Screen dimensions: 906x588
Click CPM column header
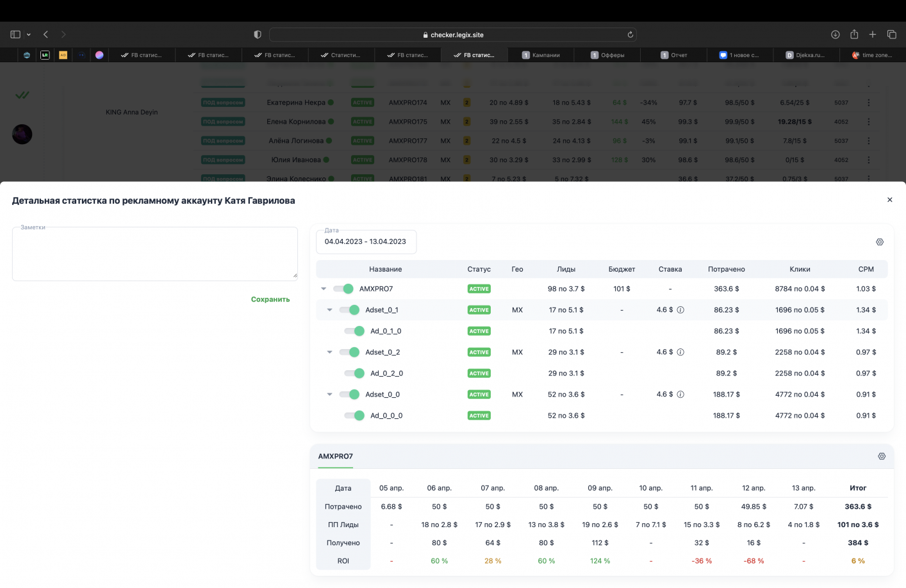click(x=866, y=269)
